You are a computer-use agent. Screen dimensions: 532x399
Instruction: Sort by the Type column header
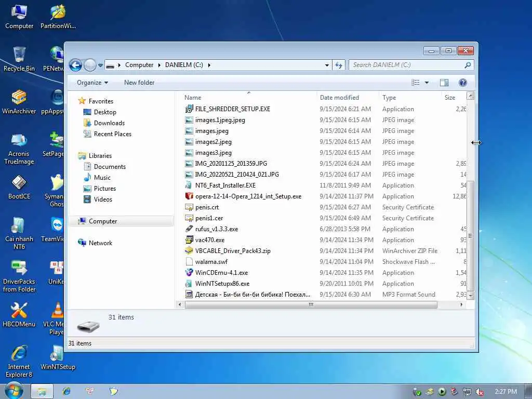(410, 97)
